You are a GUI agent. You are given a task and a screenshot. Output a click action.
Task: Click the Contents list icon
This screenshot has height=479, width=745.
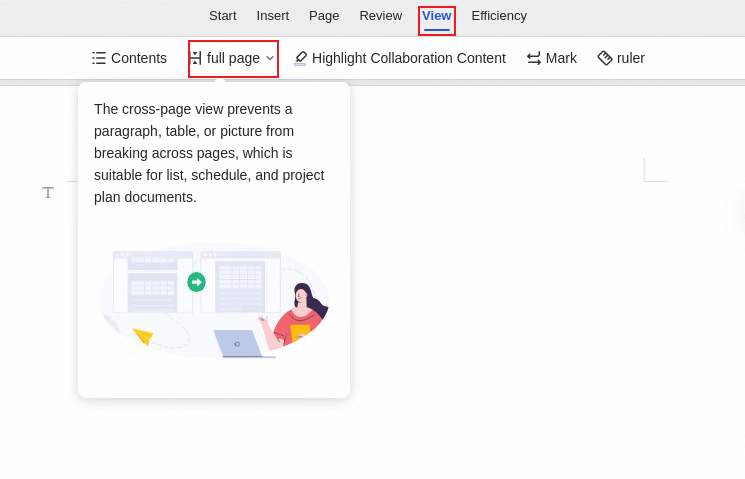(x=99, y=58)
